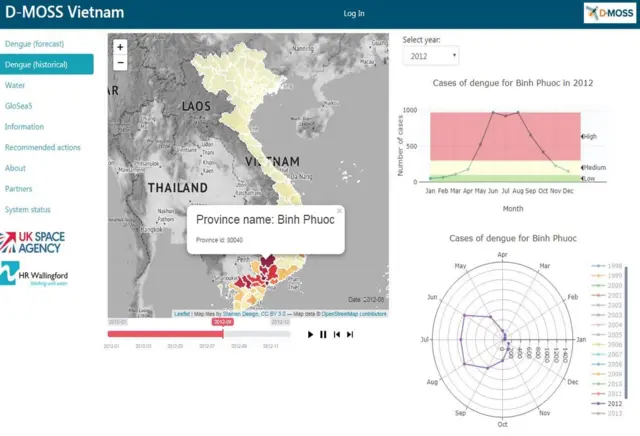Screen dimensions: 640x436
Task: Open the Water section
Action: (x=15, y=85)
